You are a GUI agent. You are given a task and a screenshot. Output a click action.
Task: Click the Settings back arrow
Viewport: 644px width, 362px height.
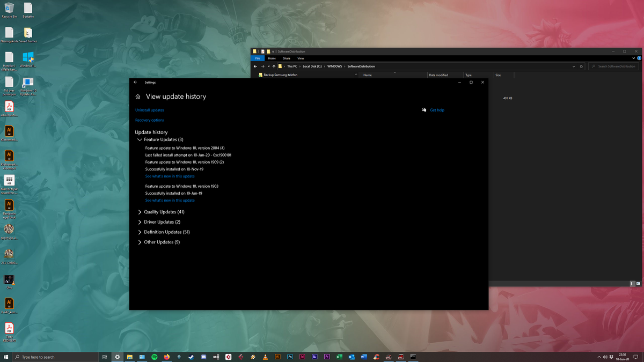(135, 82)
